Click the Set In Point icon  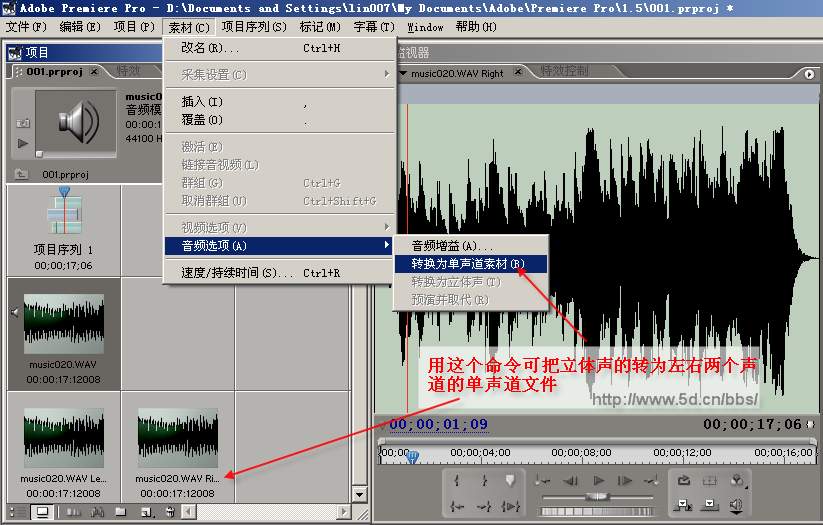(x=457, y=480)
